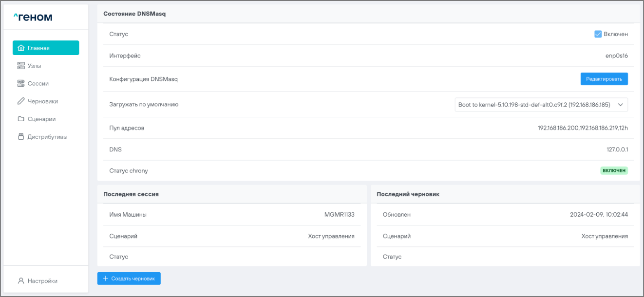Click the disk icon next to Дистрибутивы
644x297 pixels.
click(x=21, y=137)
